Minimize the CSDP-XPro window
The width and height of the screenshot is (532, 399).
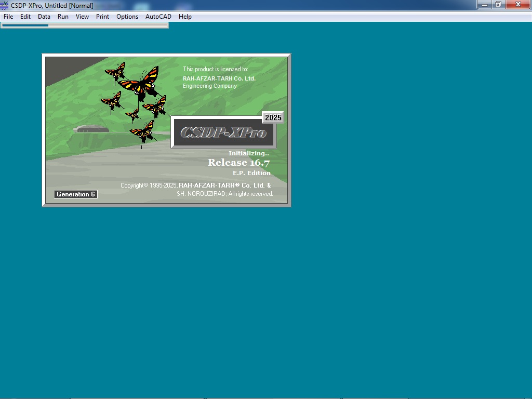click(x=485, y=5)
